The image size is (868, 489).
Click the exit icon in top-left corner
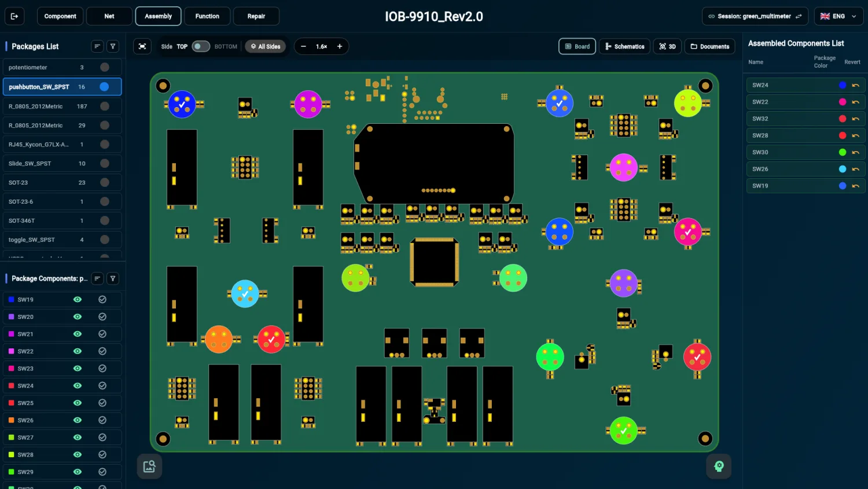[x=14, y=16]
